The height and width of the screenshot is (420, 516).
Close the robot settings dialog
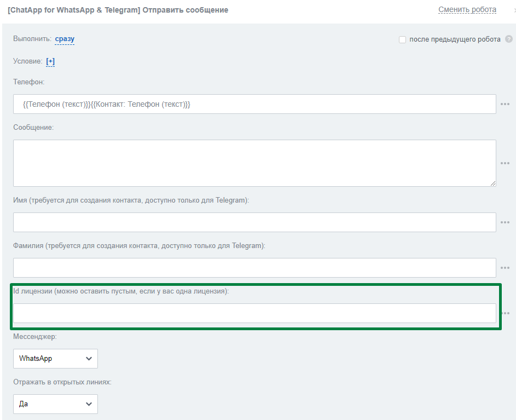pyautogui.click(x=513, y=10)
